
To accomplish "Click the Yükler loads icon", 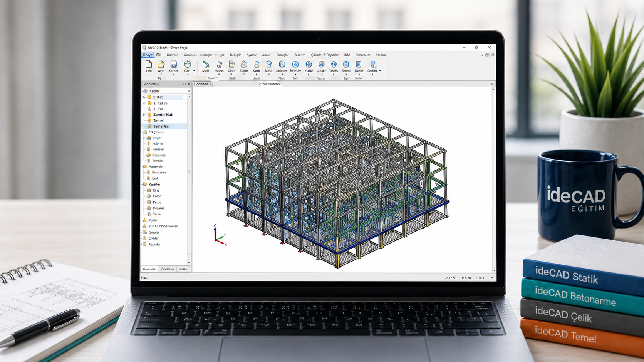I will click(x=145, y=220).
